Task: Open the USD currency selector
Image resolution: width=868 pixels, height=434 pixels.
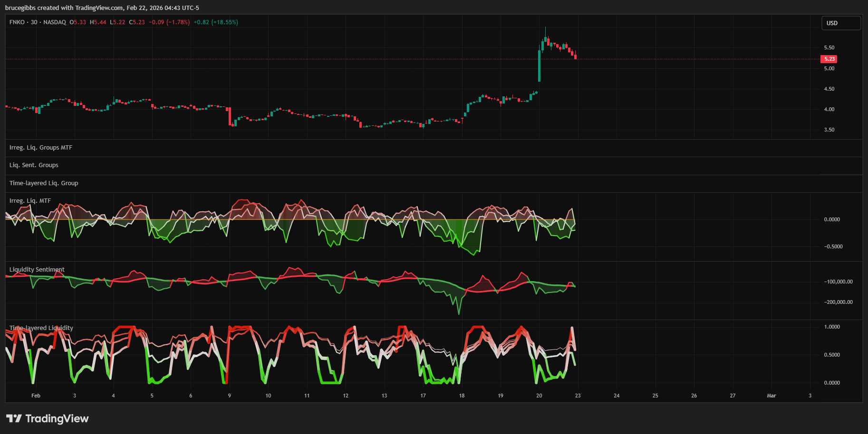Action: 840,23
